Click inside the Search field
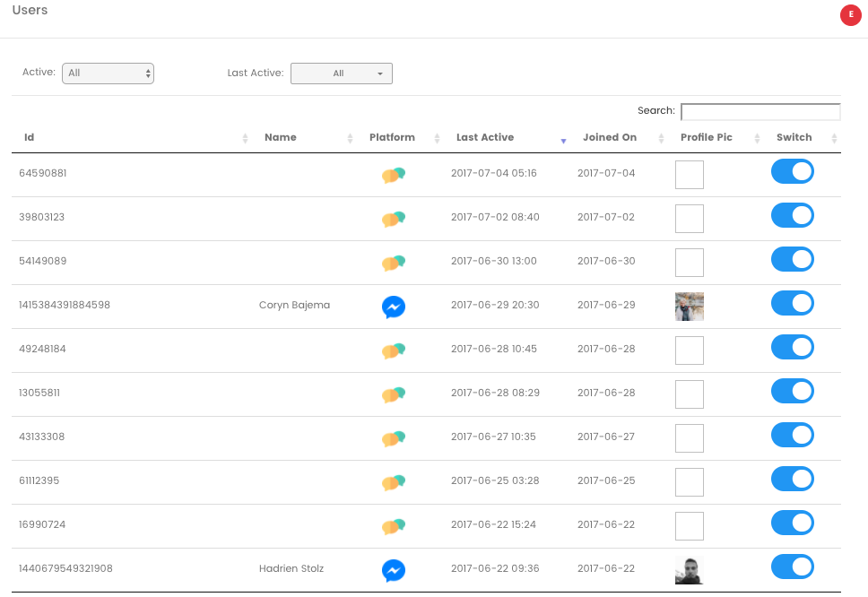The image size is (868, 597). (760, 110)
